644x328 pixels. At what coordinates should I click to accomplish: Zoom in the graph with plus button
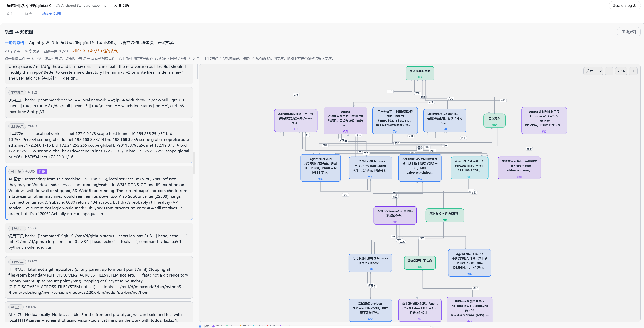coord(633,71)
